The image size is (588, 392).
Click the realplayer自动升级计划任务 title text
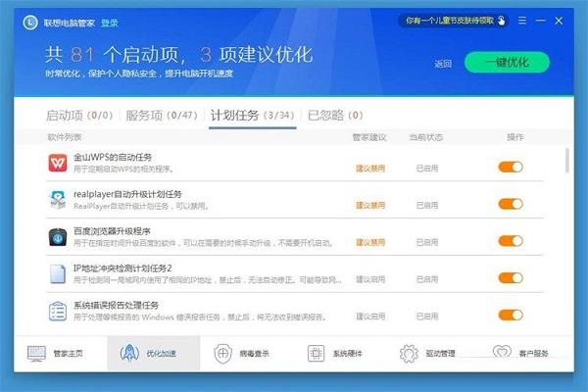tap(127, 194)
